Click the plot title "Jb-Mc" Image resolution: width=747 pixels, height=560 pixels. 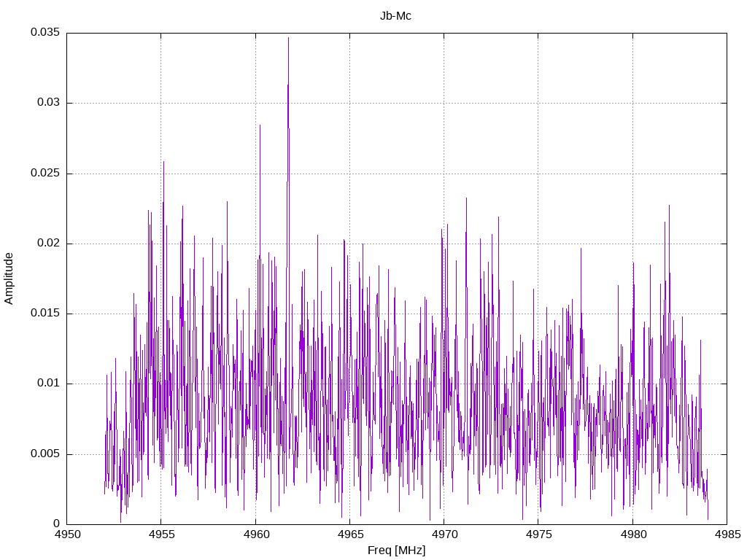[x=395, y=16]
